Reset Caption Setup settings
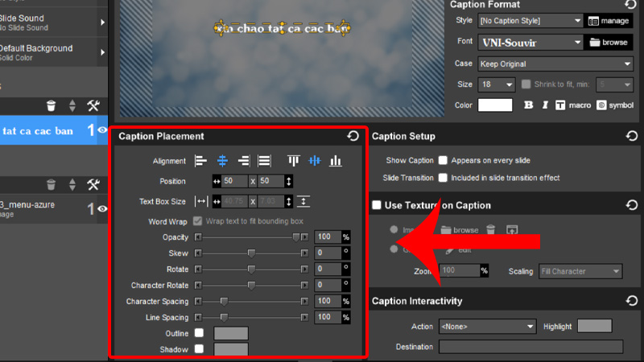 [x=632, y=136]
